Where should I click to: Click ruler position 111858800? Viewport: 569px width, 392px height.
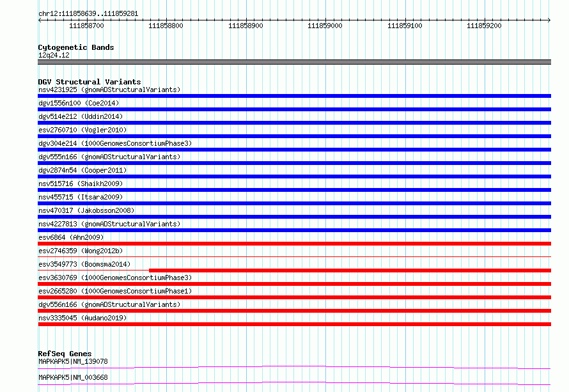pos(166,26)
